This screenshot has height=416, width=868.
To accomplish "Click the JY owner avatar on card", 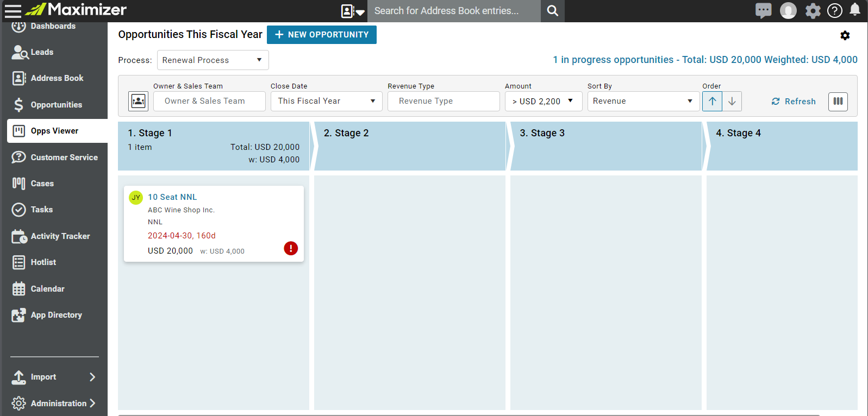I will coord(136,197).
